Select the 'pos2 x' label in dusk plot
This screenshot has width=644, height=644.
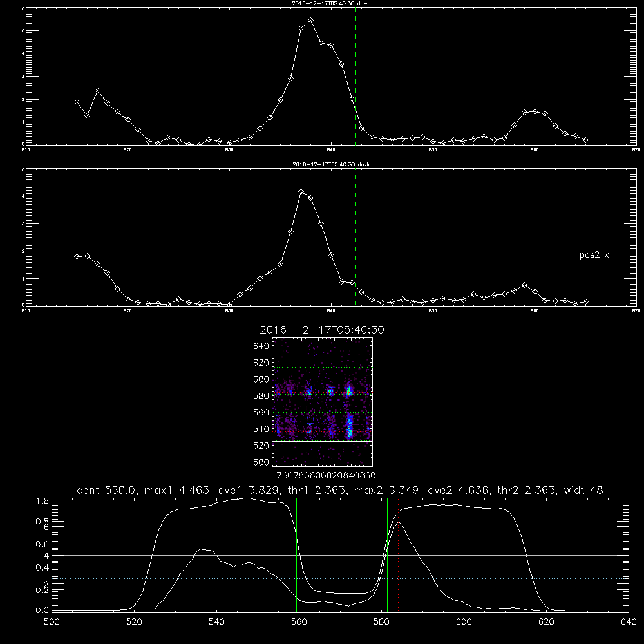click(594, 255)
